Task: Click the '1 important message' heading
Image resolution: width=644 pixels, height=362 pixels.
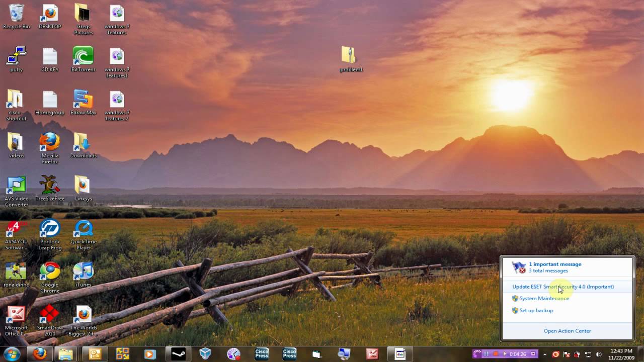Action: pyautogui.click(x=555, y=264)
